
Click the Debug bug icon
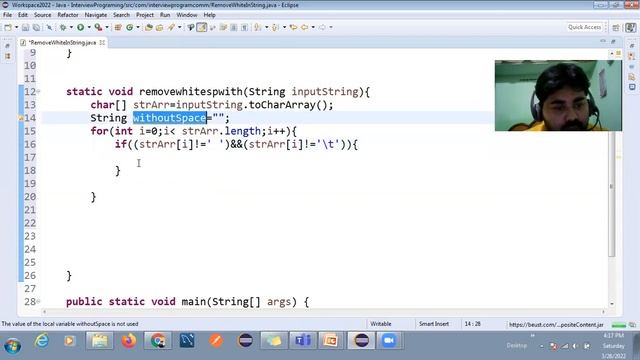63,27
